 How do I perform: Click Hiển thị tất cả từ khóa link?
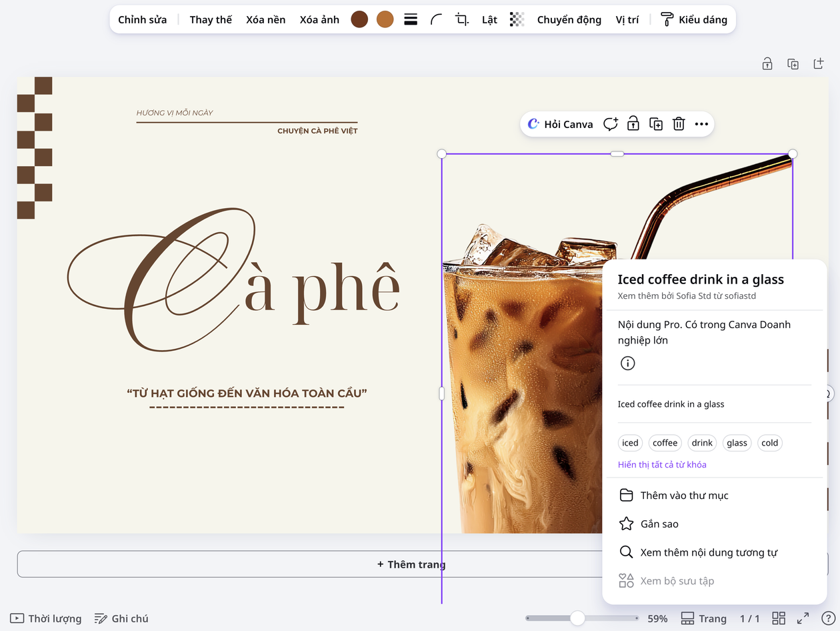point(662,464)
